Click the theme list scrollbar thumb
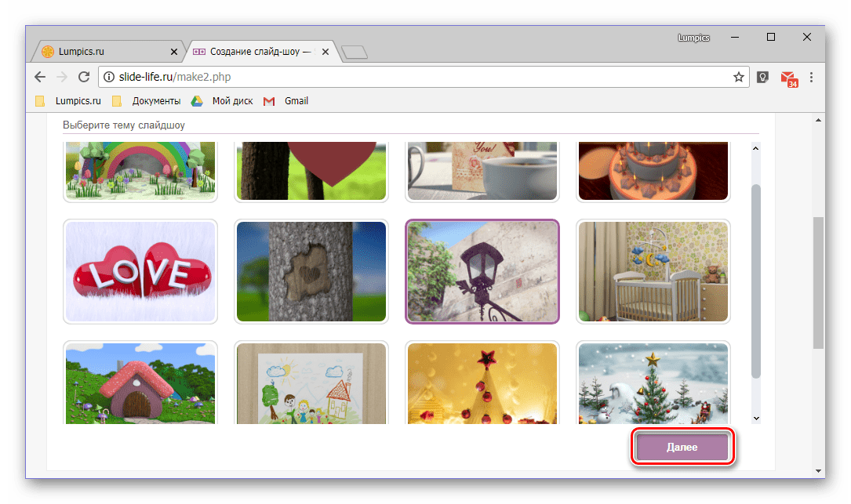This screenshot has width=851, height=504. (755, 281)
